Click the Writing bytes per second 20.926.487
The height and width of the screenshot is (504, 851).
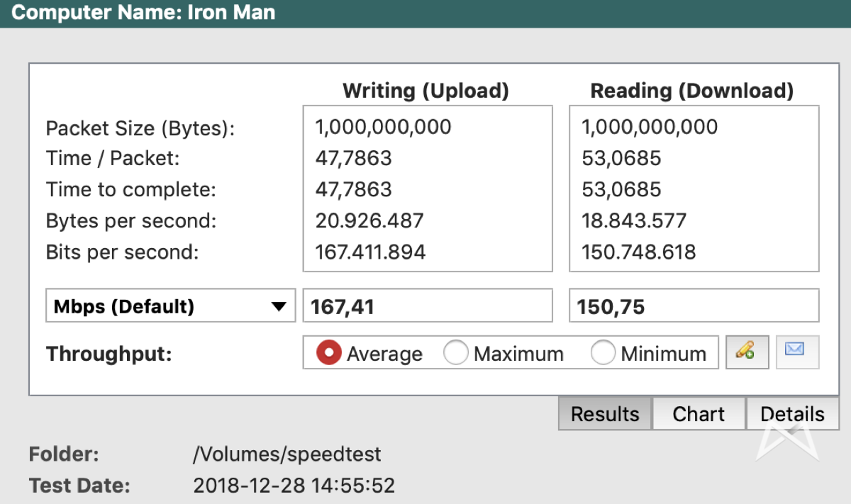(369, 220)
